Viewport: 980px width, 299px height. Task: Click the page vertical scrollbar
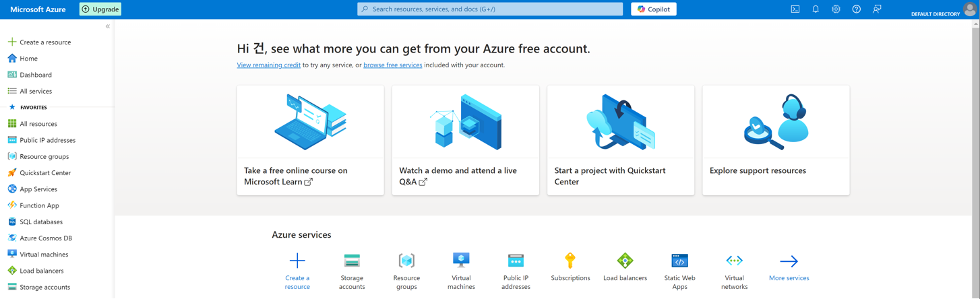tap(976, 159)
